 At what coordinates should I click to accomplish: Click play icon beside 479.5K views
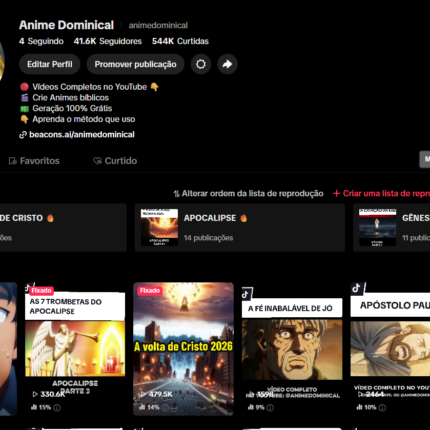144,394
